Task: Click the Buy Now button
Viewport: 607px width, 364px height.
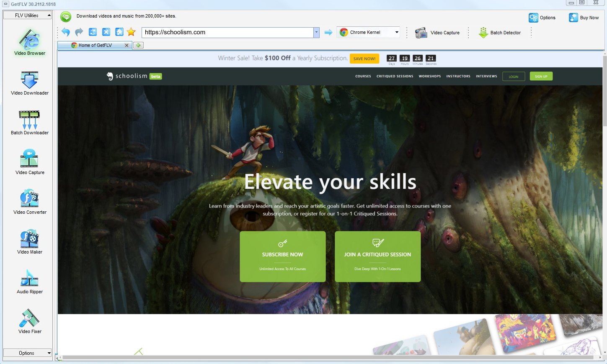Action: point(584,18)
